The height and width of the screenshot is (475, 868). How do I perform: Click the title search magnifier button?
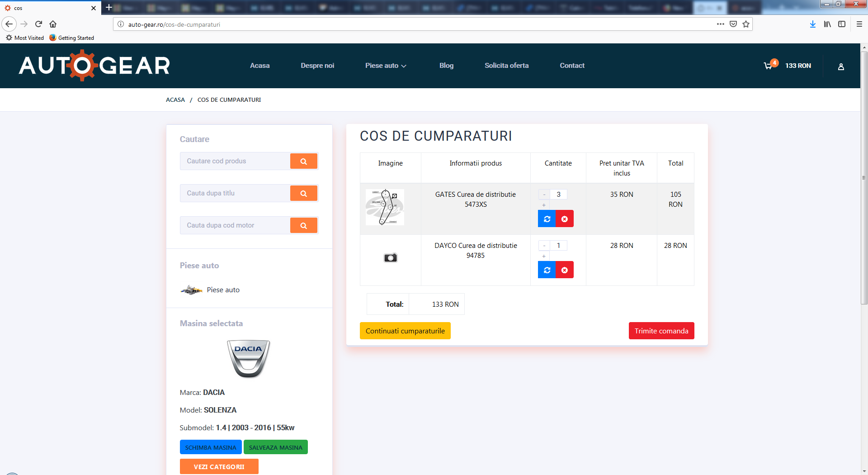coord(303,193)
